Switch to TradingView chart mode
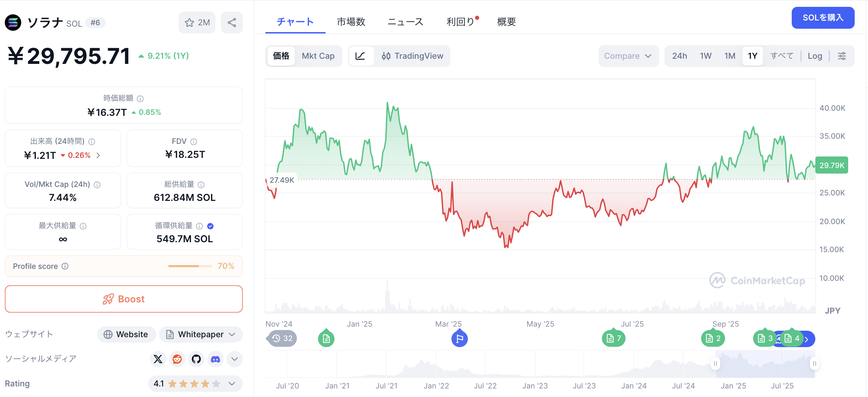 (413, 56)
